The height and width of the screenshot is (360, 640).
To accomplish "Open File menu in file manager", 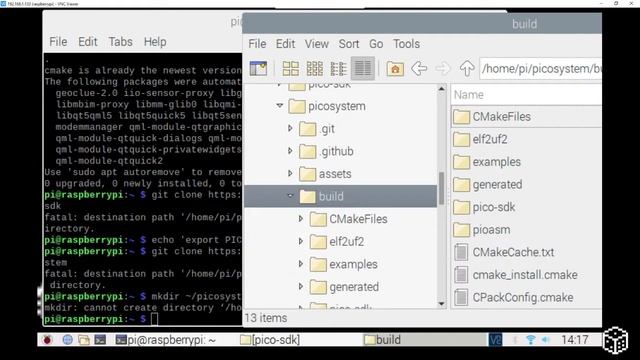I will [x=257, y=44].
